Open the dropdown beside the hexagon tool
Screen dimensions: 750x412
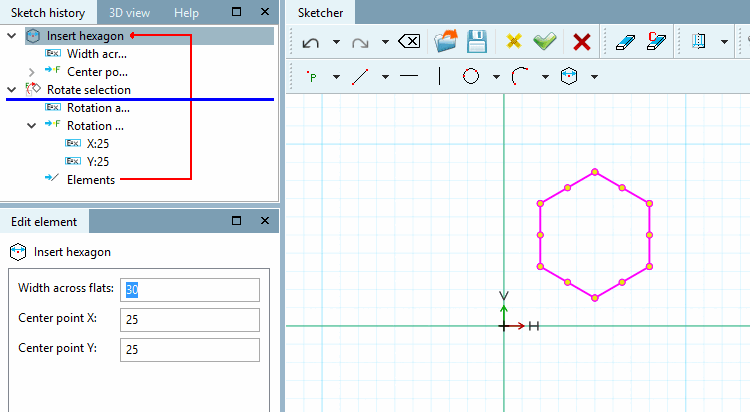pos(594,77)
